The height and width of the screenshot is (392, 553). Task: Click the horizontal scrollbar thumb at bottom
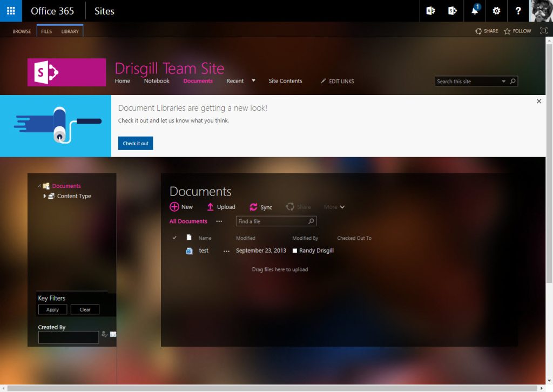point(273,388)
